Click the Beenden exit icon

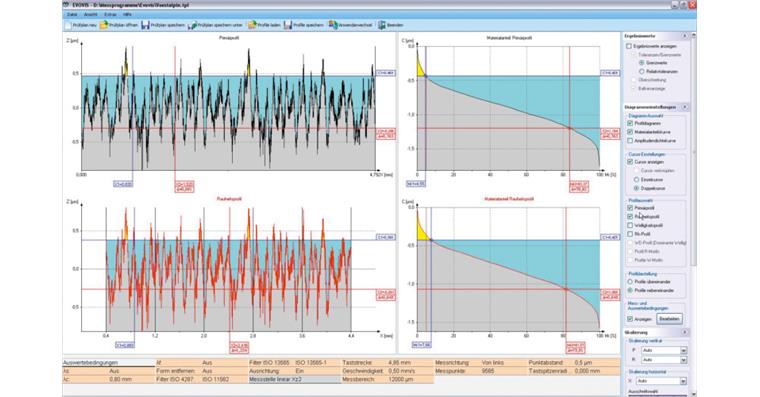pos(382,25)
